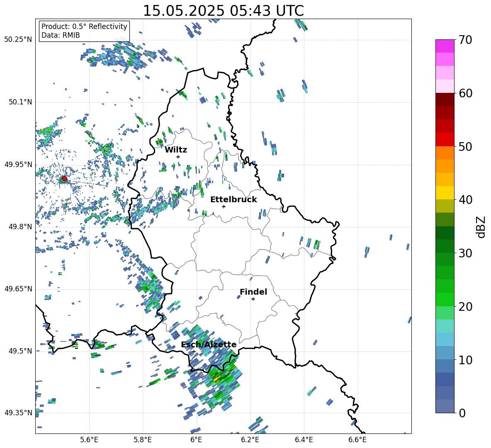The width and height of the screenshot is (491, 448).
Task: Click the 50.25°N latitude label
Action: point(18,40)
